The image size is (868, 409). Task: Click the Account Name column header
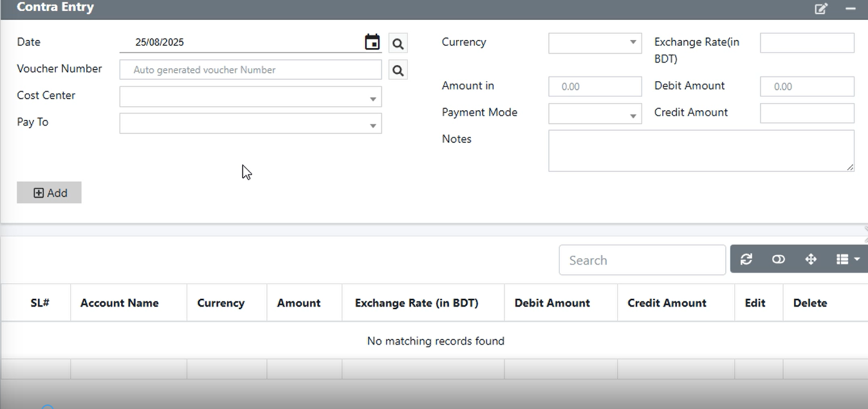point(120,303)
